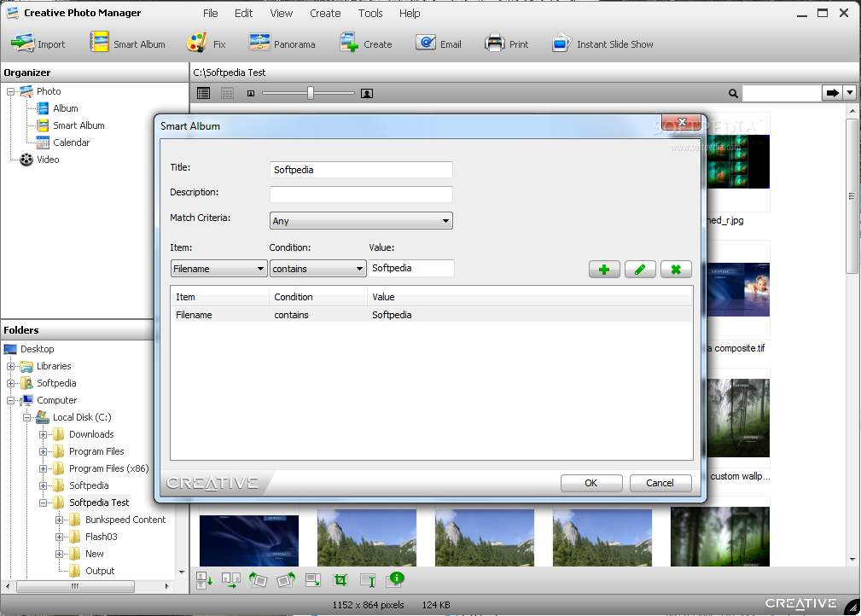Click the add text icon in bottom toolbar
This screenshot has width=861, height=616.
(x=368, y=580)
